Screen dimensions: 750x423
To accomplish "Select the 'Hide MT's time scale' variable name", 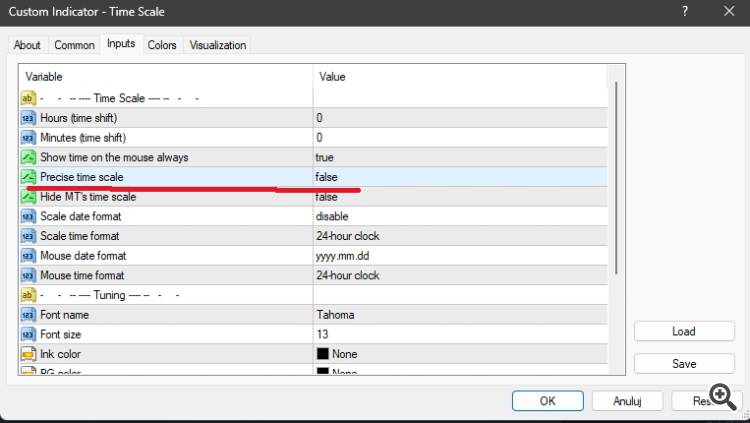I will [88, 197].
